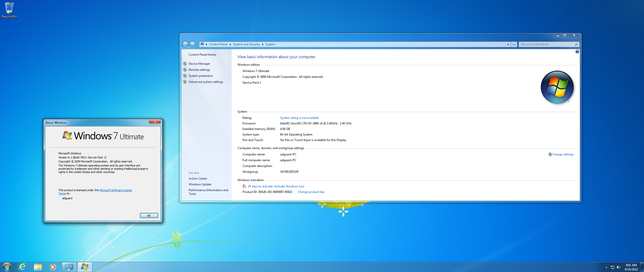Open Help via question mark icon

point(577,52)
